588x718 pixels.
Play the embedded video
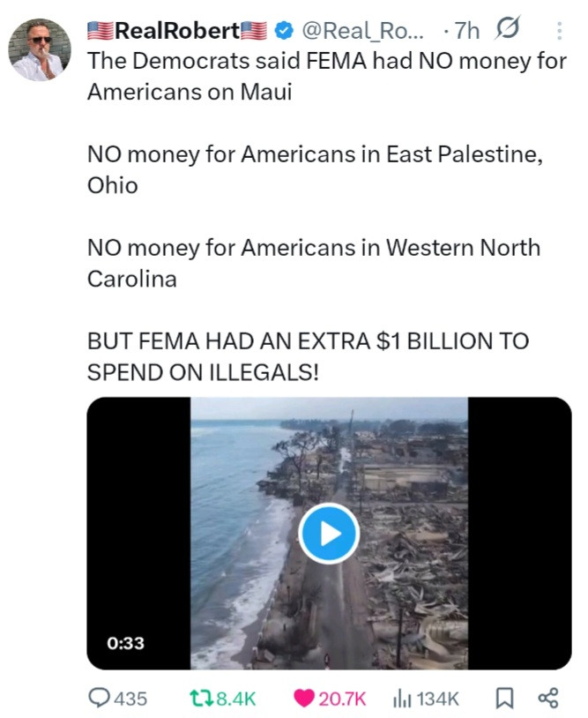pyautogui.click(x=328, y=533)
